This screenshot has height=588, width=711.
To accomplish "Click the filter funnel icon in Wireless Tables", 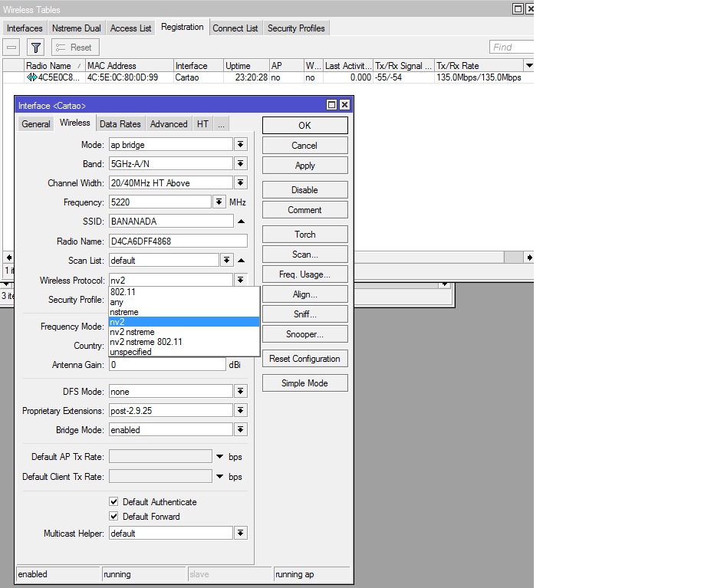I will tap(36, 48).
